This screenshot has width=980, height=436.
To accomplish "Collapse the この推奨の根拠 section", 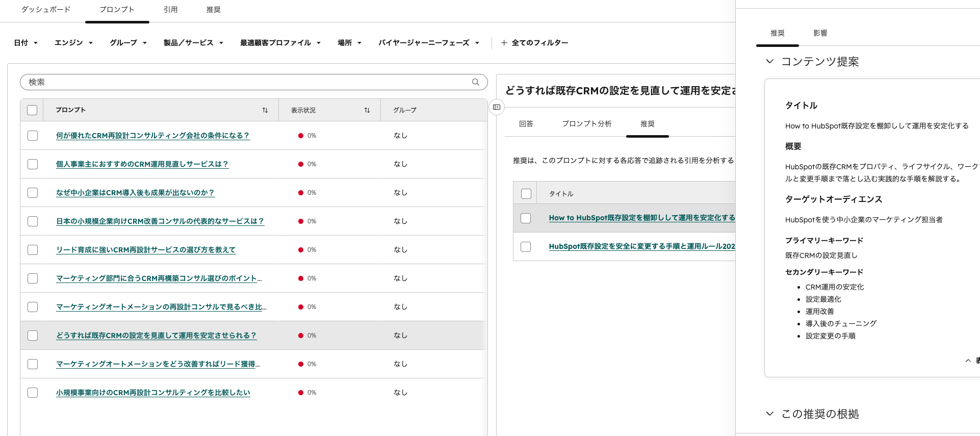I will pos(770,414).
